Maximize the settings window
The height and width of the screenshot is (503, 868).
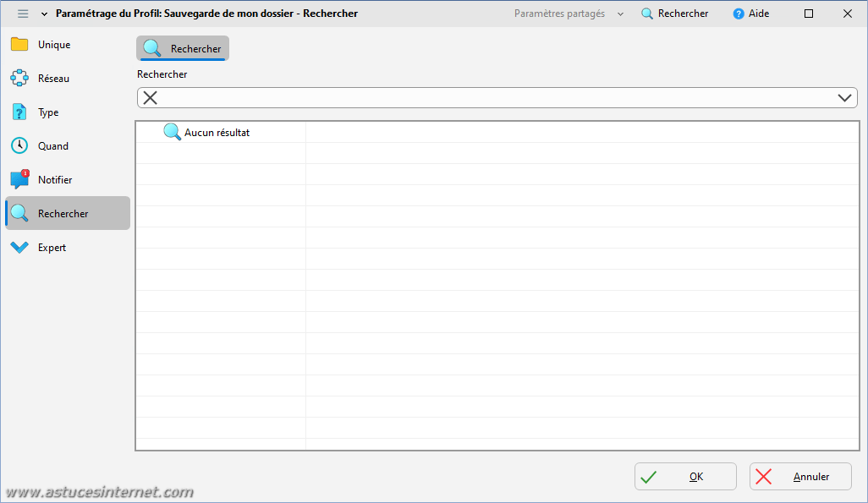tap(809, 14)
